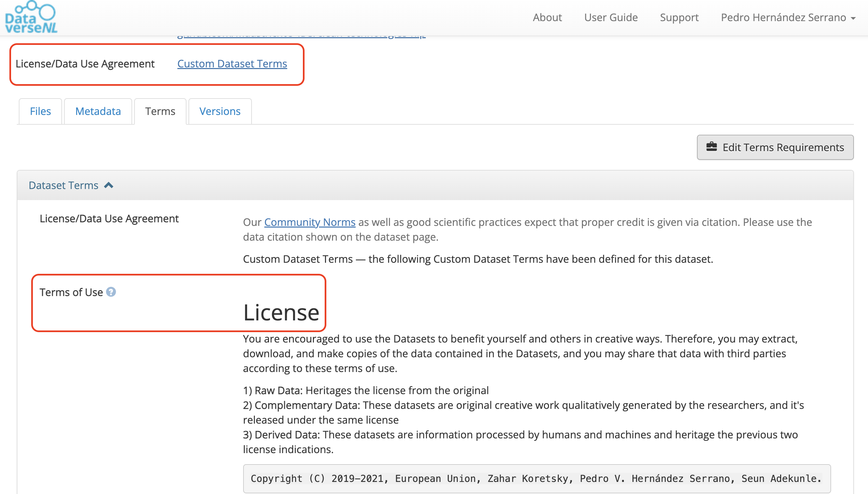
Task: Open the Custom Dataset Terms link
Action: [232, 63]
